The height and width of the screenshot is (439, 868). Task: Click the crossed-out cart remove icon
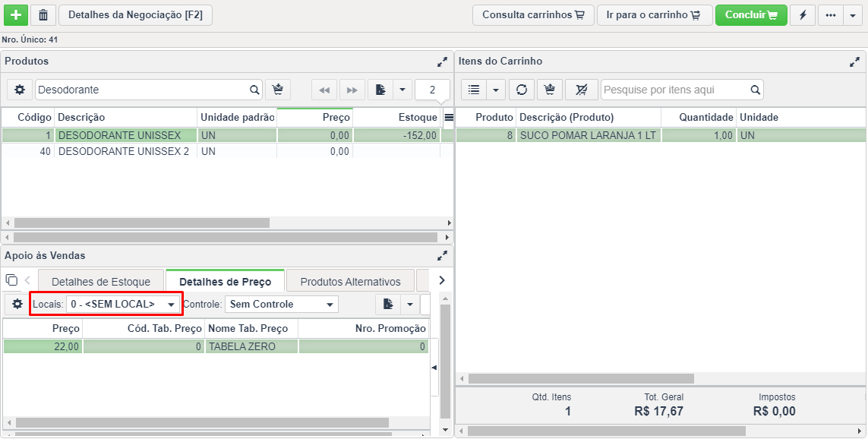582,90
